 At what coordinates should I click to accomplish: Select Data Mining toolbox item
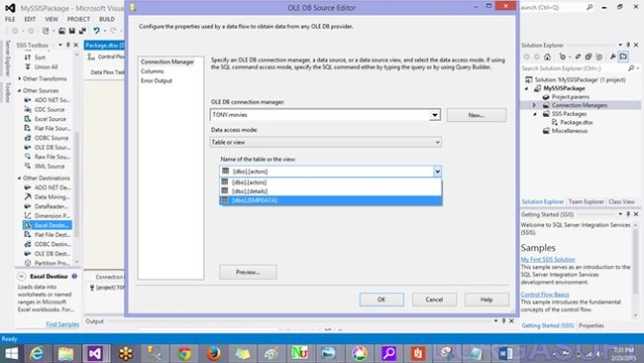tap(47, 197)
